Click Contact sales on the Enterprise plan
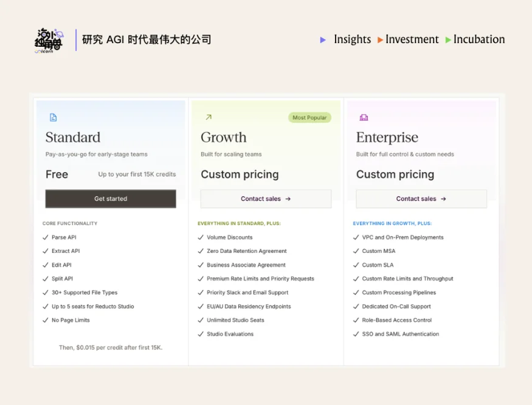Image resolution: width=532 pixels, height=405 pixels. pos(421,199)
